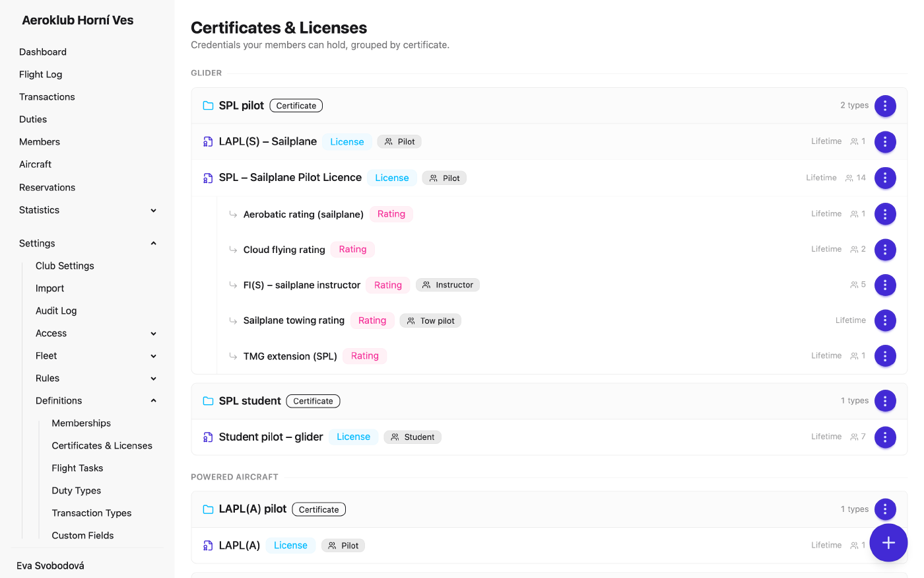Screen dimensions: 924x578
Task: Expand the Rules settings submenu
Action: click(x=96, y=379)
